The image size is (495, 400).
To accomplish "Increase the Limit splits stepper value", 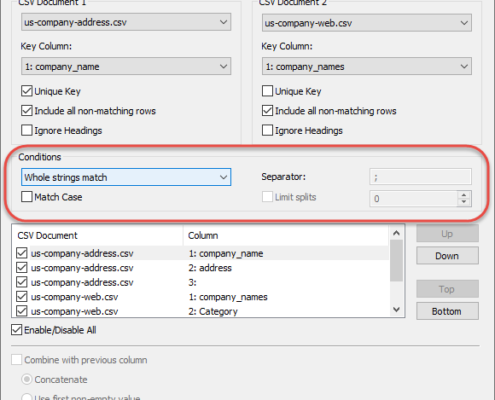I will point(464,195).
